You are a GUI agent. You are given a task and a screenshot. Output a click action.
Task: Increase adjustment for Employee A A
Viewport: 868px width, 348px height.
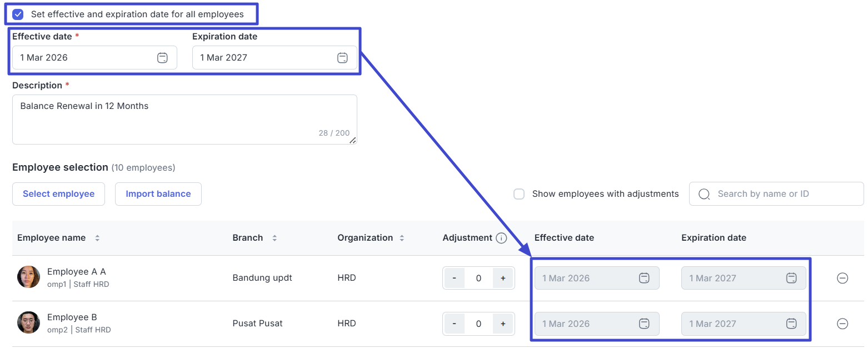point(503,278)
